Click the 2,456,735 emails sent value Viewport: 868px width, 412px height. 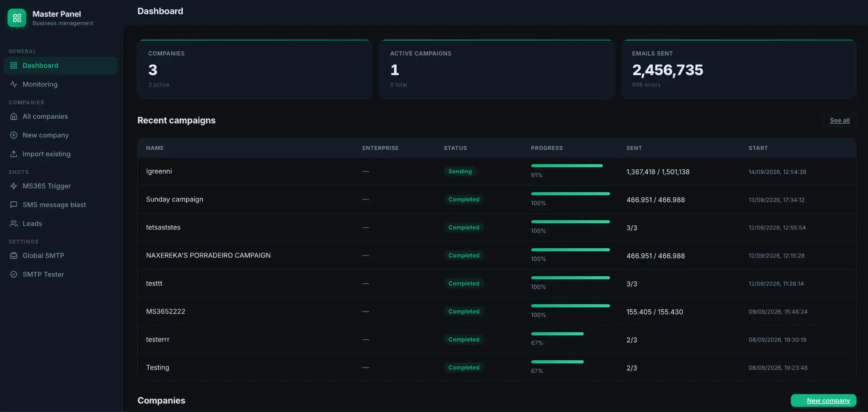click(x=668, y=70)
